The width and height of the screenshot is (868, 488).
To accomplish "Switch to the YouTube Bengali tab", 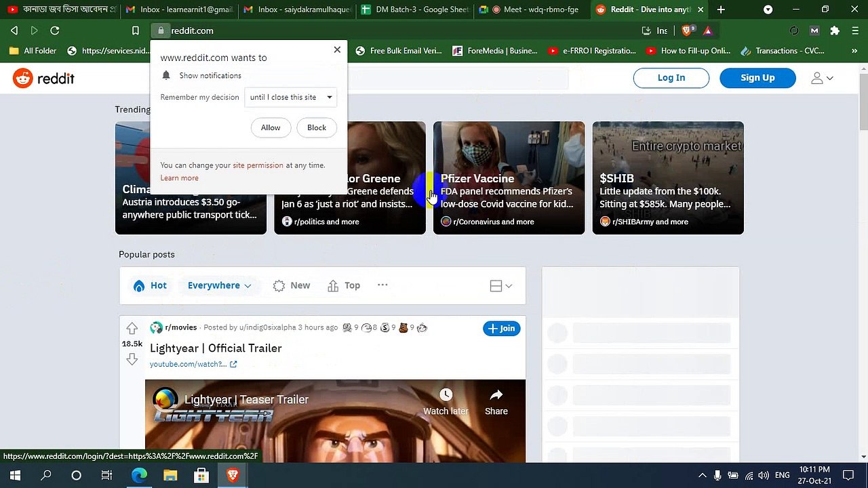I will pyautogui.click(x=61, y=9).
